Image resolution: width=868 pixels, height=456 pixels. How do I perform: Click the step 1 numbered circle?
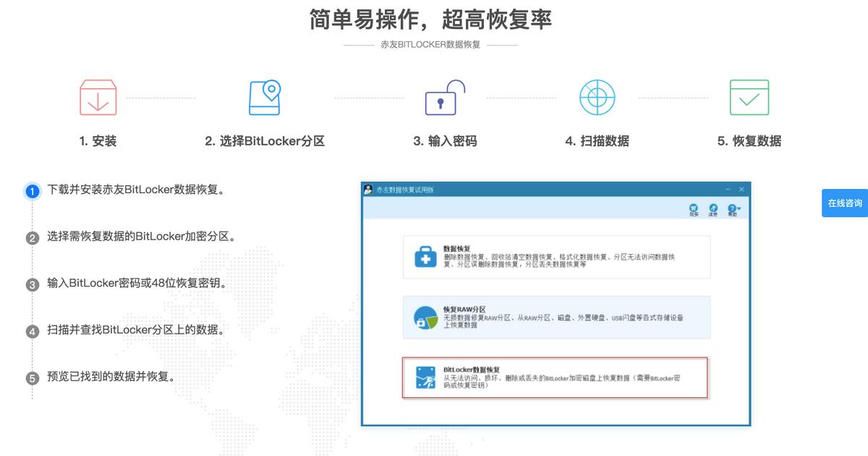(x=32, y=191)
